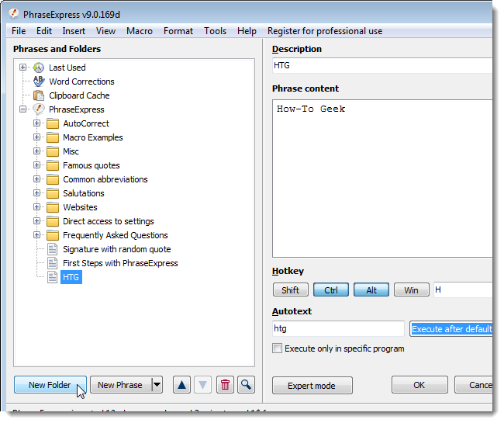The width and height of the screenshot is (504, 423).
Task: Click the Salutations folder icon
Action: 53,193
